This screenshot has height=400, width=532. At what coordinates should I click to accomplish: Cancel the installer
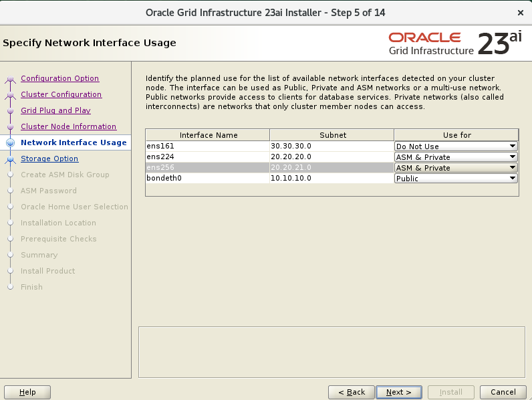(503, 392)
